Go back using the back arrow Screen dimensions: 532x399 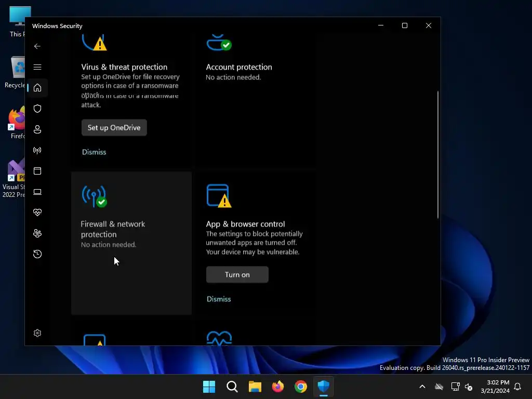pyautogui.click(x=37, y=46)
